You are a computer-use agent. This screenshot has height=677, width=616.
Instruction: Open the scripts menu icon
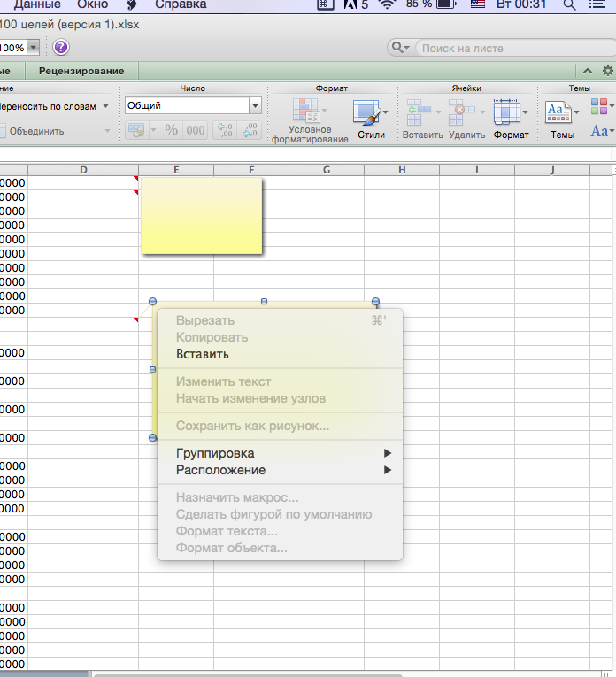[x=132, y=4]
